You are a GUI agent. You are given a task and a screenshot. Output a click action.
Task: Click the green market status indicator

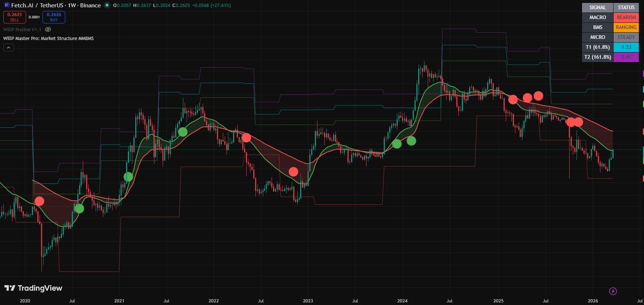(107, 5)
